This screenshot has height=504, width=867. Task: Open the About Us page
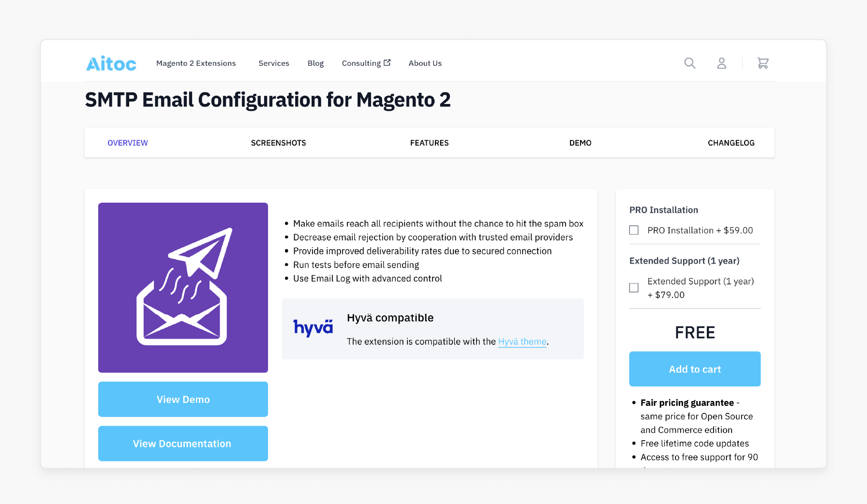point(425,63)
